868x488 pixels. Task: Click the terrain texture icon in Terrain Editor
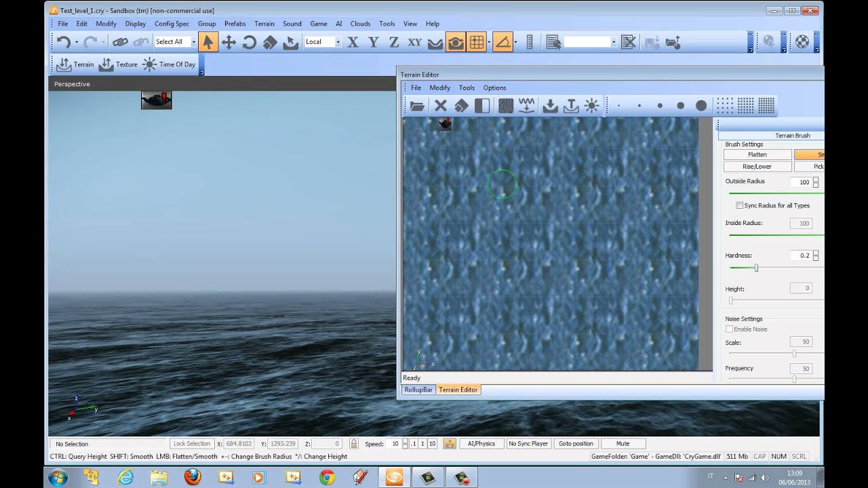pyautogui.click(x=506, y=106)
